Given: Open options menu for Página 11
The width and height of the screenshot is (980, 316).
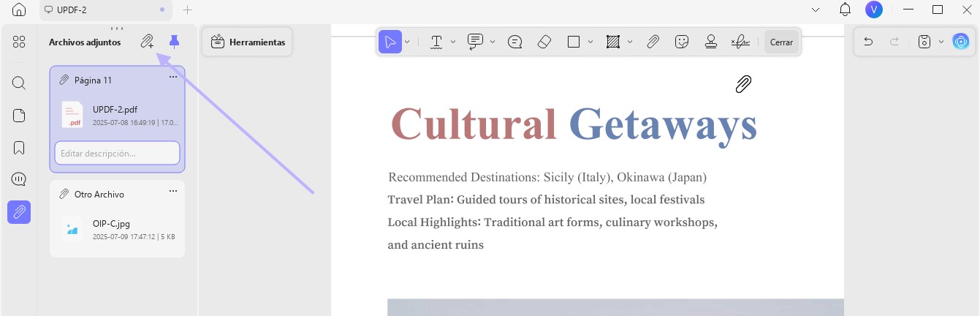Looking at the screenshot, I should (173, 77).
